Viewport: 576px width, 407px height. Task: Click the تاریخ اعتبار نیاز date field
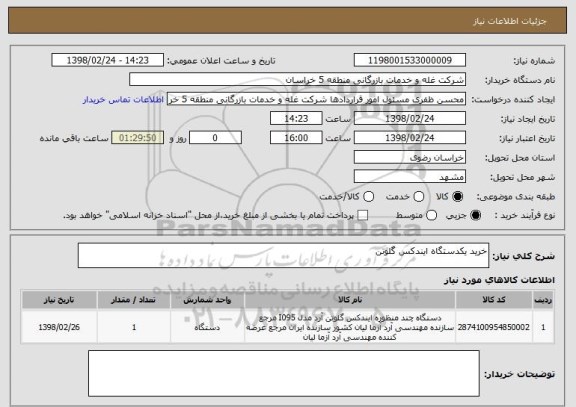410,138
